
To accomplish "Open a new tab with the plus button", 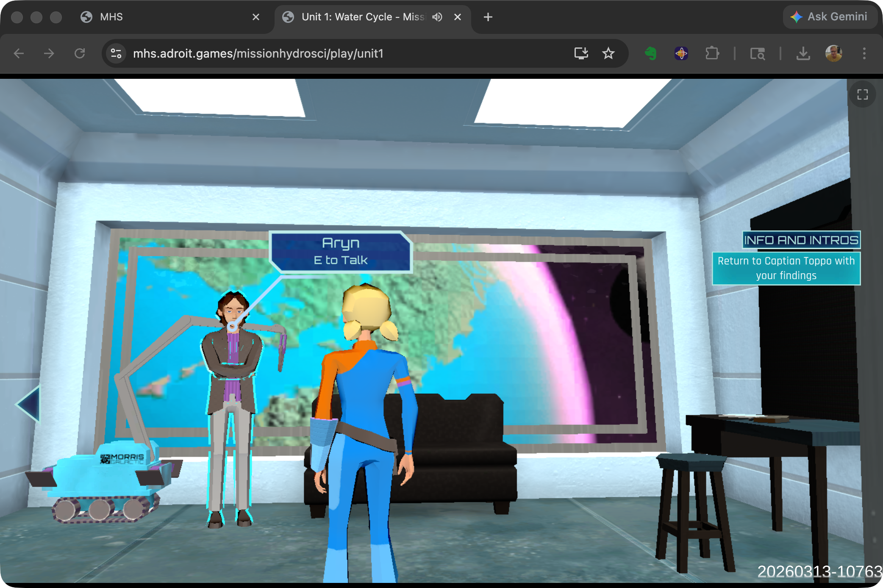I will point(488,17).
